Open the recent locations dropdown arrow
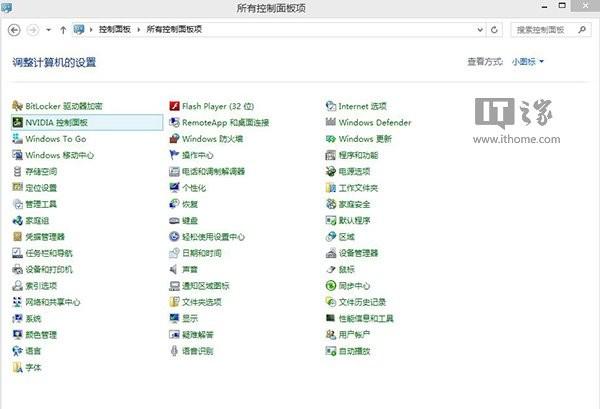The image size is (600, 409). point(48,30)
